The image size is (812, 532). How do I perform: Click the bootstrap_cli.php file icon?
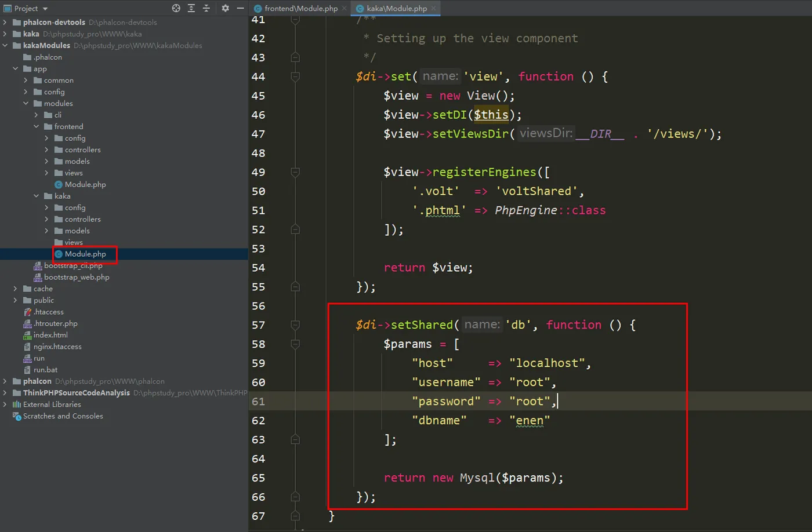(x=38, y=266)
